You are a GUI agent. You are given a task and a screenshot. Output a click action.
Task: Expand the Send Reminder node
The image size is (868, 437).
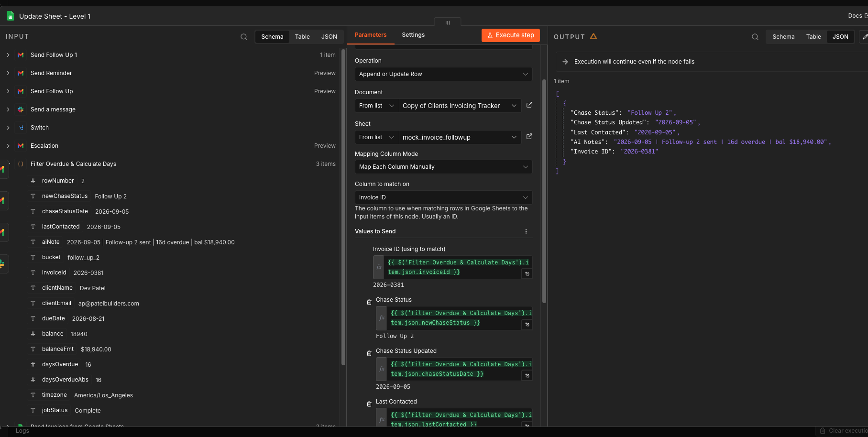8,73
